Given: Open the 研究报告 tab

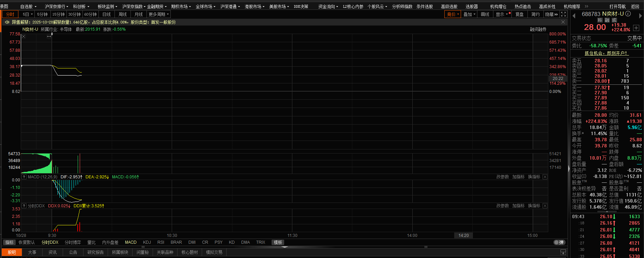Looking at the screenshot, I should tap(95, 252).
